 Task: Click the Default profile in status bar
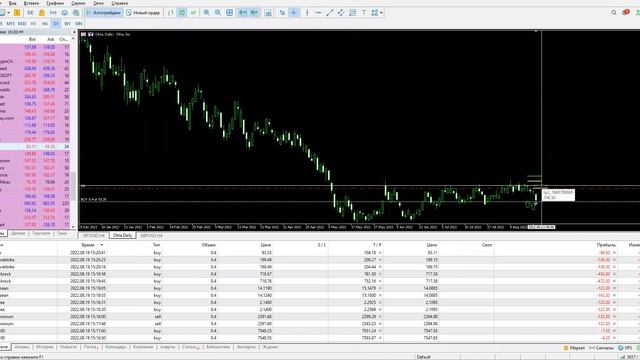(423, 357)
